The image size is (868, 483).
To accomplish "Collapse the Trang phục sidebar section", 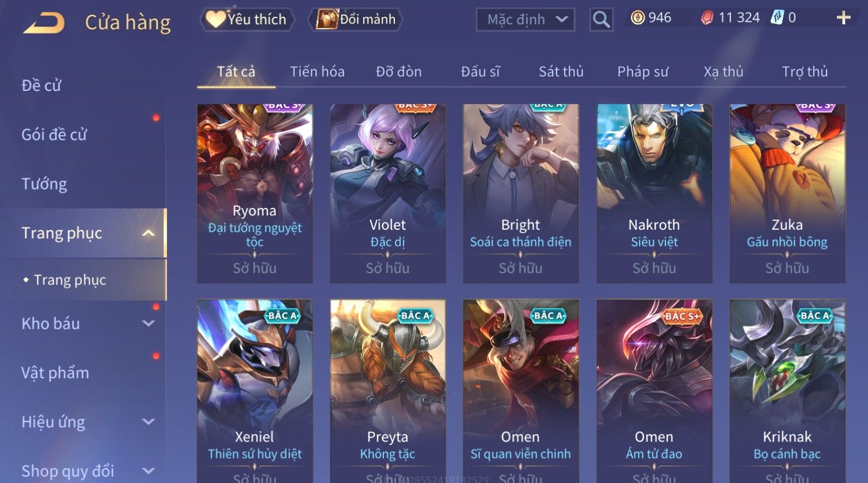I will click(149, 233).
